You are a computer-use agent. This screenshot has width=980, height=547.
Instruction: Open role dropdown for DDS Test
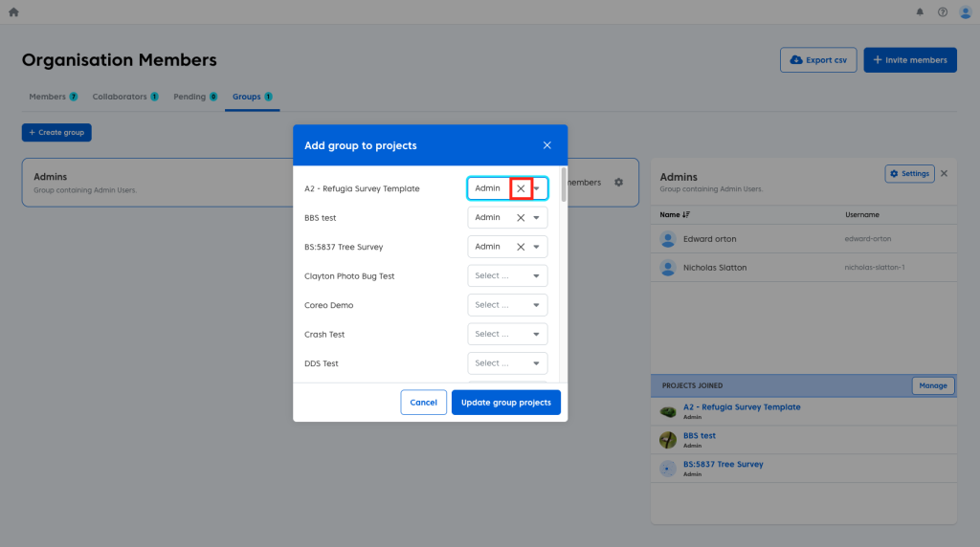click(507, 363)
